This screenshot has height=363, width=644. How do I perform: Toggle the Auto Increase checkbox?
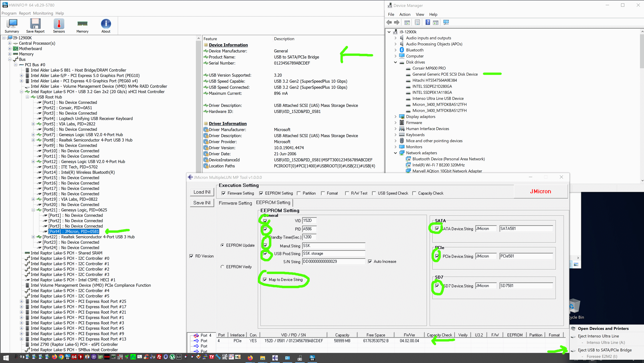[370, 262]
